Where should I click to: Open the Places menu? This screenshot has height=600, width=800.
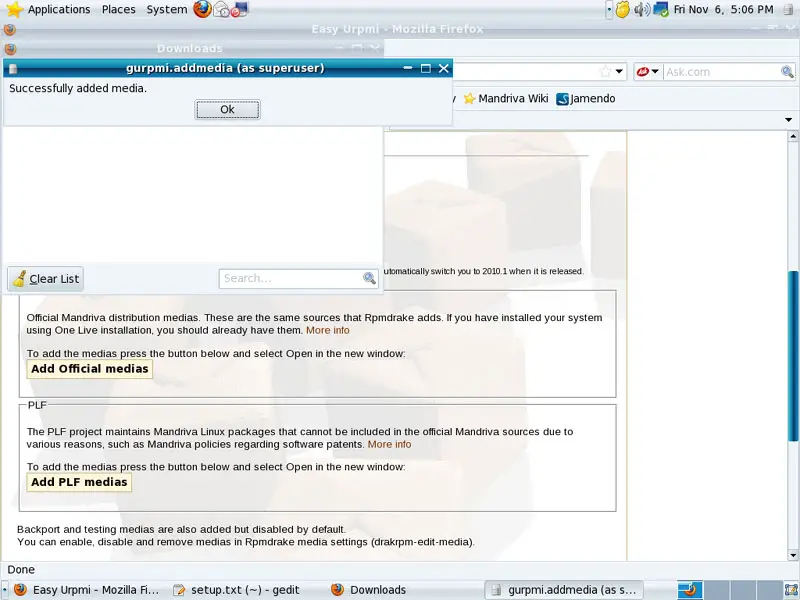coord(118,9)
